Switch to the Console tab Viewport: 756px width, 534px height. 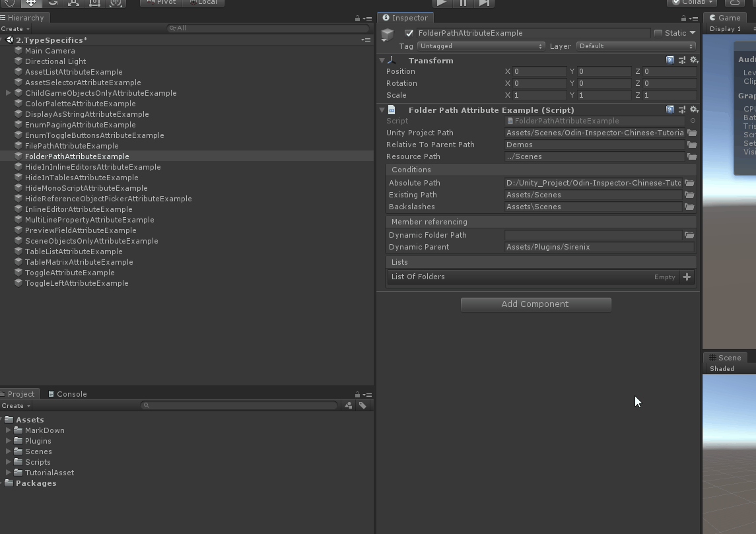[x=68, y=394]
